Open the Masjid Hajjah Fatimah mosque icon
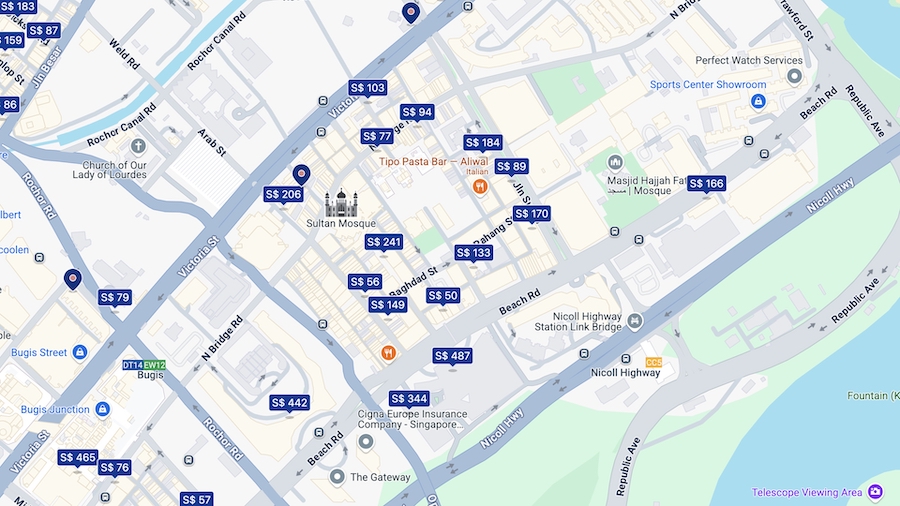Image resolution: width=900 pixels, height=506 pixels. coord(615,163)
